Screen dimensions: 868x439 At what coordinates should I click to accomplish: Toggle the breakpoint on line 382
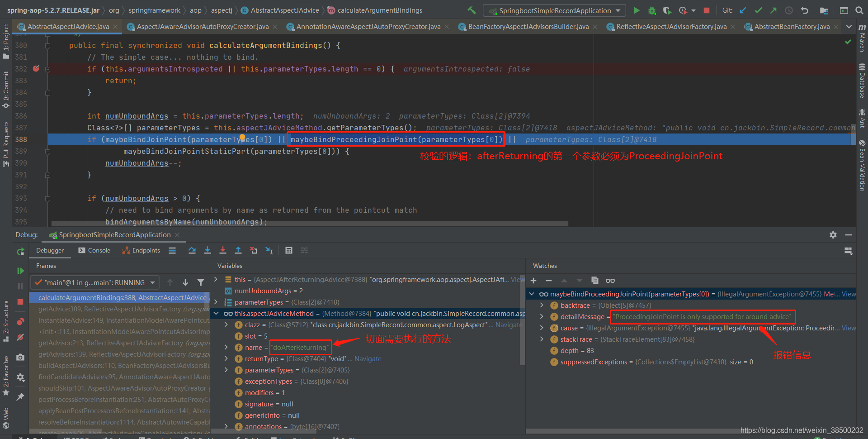[x=36, y=69]
